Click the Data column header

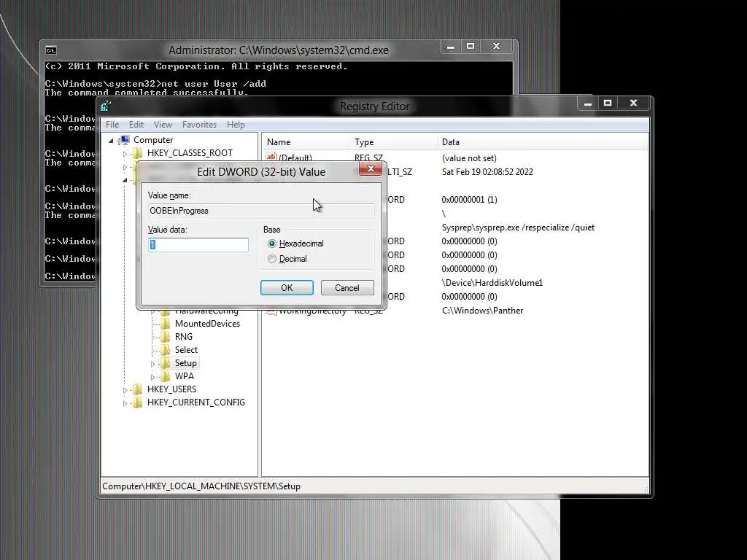coord(542,142)
